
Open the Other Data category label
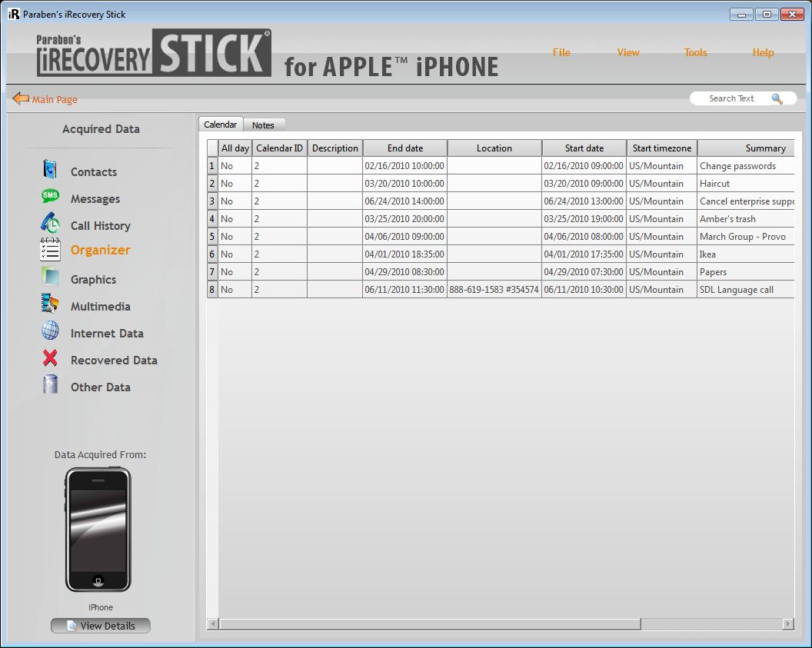point(101,387)
